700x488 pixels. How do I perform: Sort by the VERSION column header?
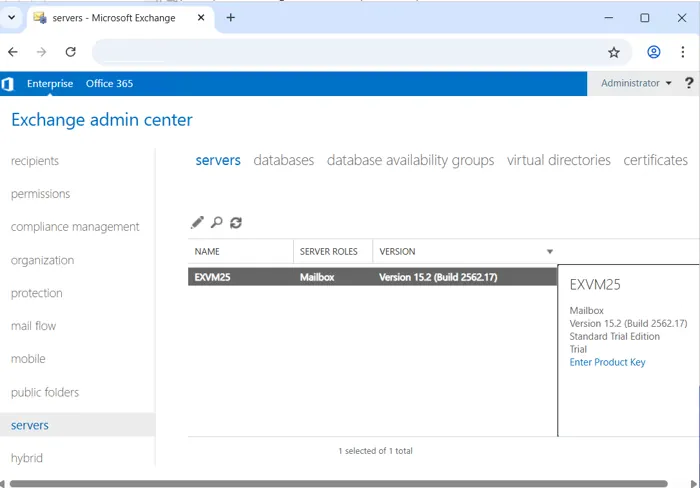tap(397, 251)
